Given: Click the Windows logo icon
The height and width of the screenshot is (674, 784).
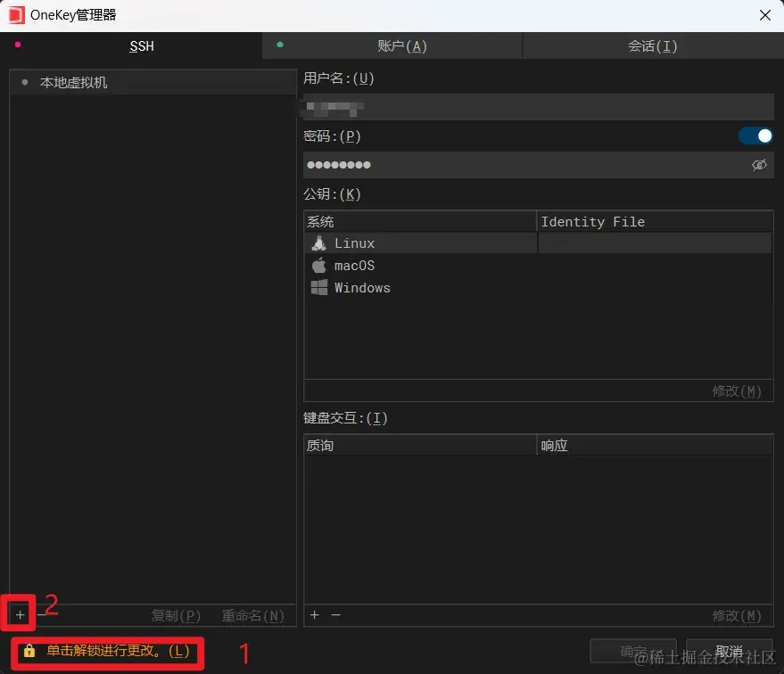Looking at the screenshot, I should [x=319, y=288].
